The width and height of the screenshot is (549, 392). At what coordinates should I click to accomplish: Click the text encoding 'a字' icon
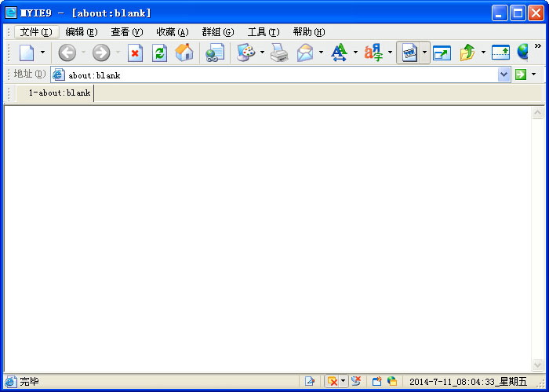[x=373, y=53]
